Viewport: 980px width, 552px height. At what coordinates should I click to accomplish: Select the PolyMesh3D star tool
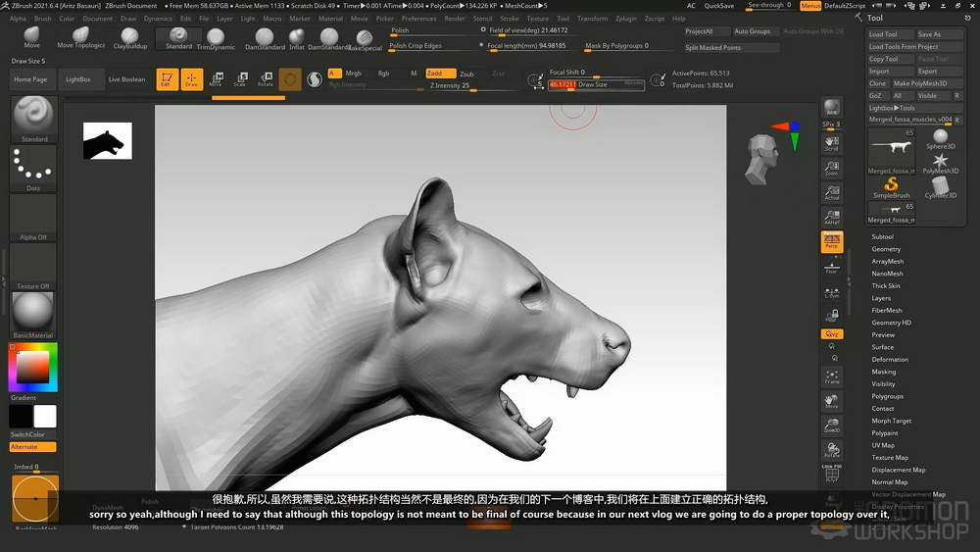point(940,164)
